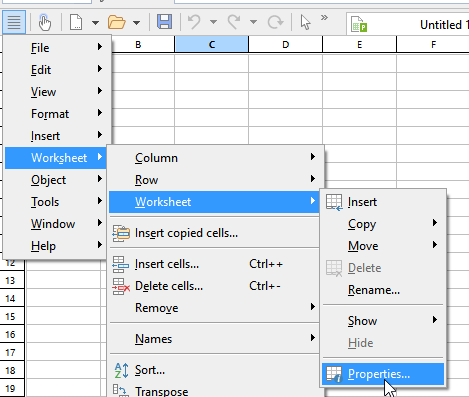Image resolution: width=469 pixels, height=397 pixels.
Task: Expand the toolbar overflow chevrons
Action: tap(324, 18)
